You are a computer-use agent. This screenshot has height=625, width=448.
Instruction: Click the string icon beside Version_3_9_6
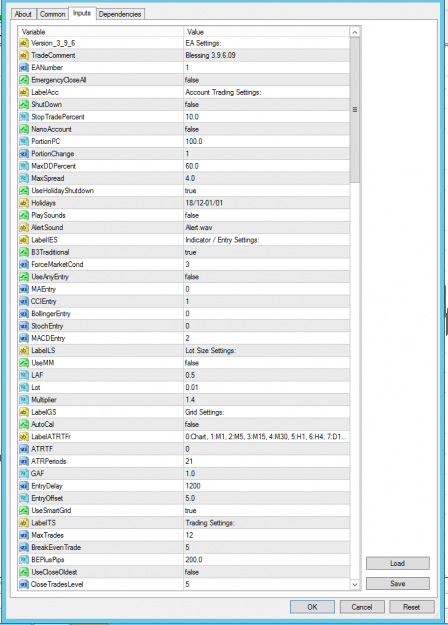[x=24, y=43]
